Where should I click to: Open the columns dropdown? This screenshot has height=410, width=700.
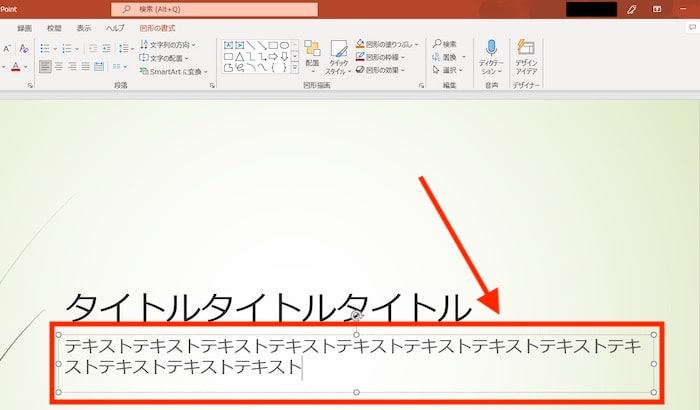pyautogui.click(x=120, y=67)
